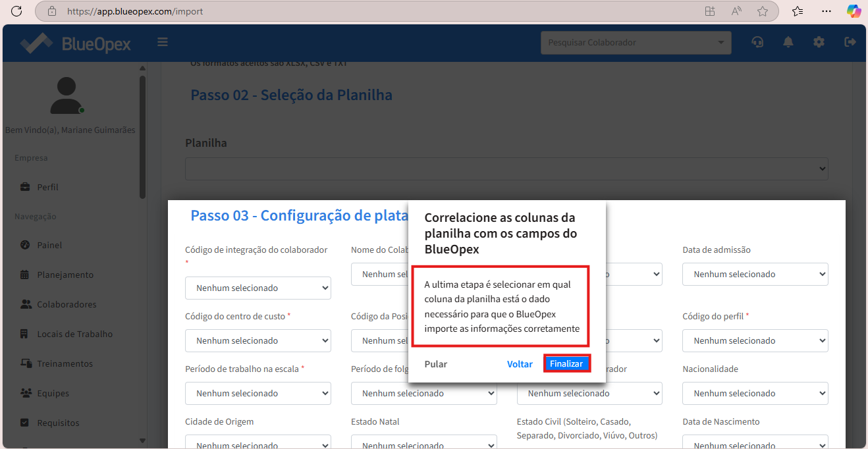This screenshot has height=449, width=868.
Task: Click the BlueOpex logo
Action: coord(75,43)
